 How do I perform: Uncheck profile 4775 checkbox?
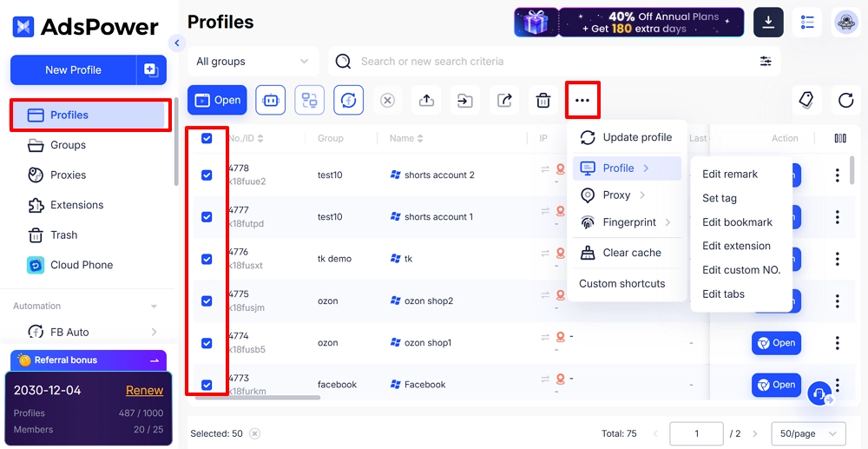point(207,301)
